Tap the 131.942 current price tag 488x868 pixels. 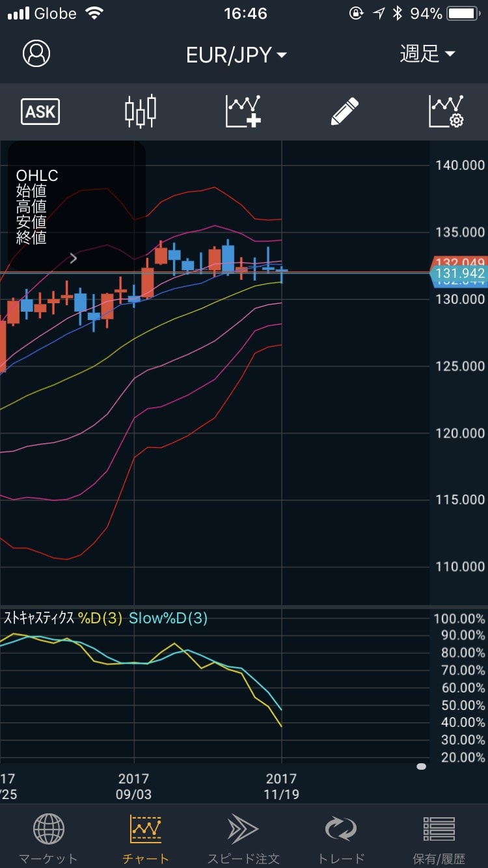tap(459, 274)
